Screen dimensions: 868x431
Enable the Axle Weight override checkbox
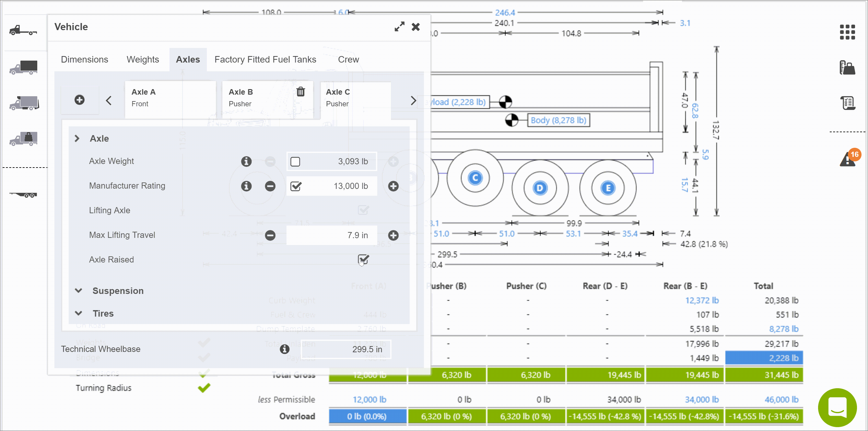(x=295, y=161)
